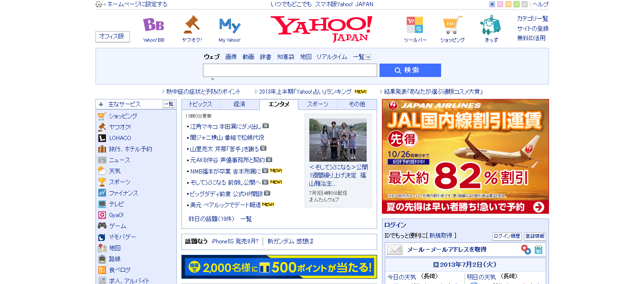Click the LOHACO sidebar icon
The image size is (644, 284).
[102, 138]
